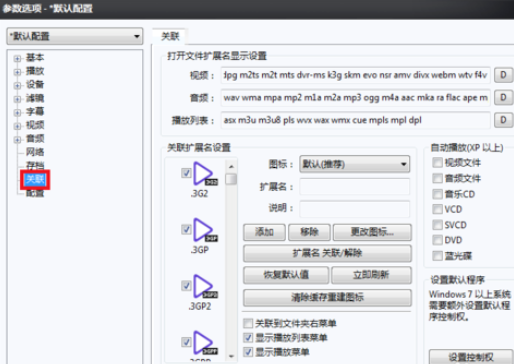Uncheck 显示播放菜单 option
The height and width of the screenshot is (364, 514).
(x=248, y=352)
